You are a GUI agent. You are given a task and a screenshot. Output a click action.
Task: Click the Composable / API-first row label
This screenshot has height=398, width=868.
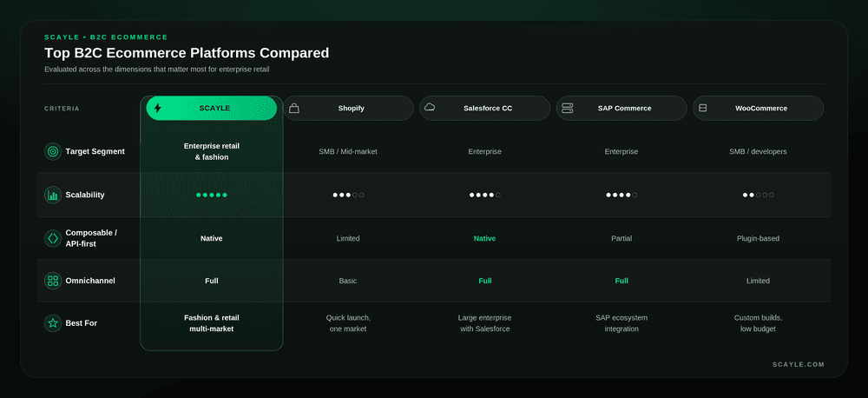click(91, 238)
